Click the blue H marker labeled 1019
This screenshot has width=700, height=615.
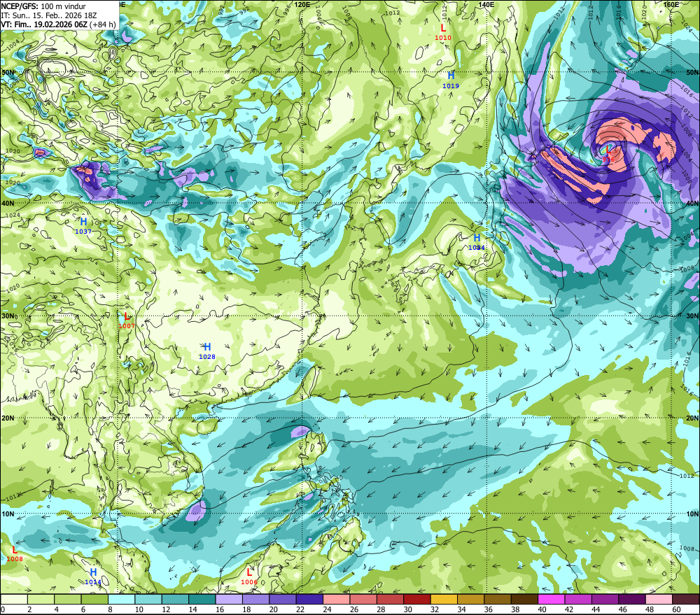pyautogui.click(x=451, y=76)
